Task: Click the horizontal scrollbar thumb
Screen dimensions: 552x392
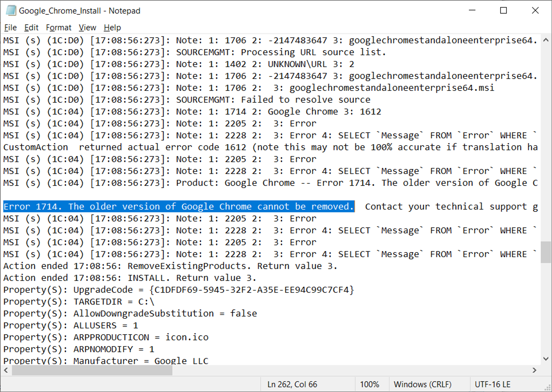Action: point(92,370)
